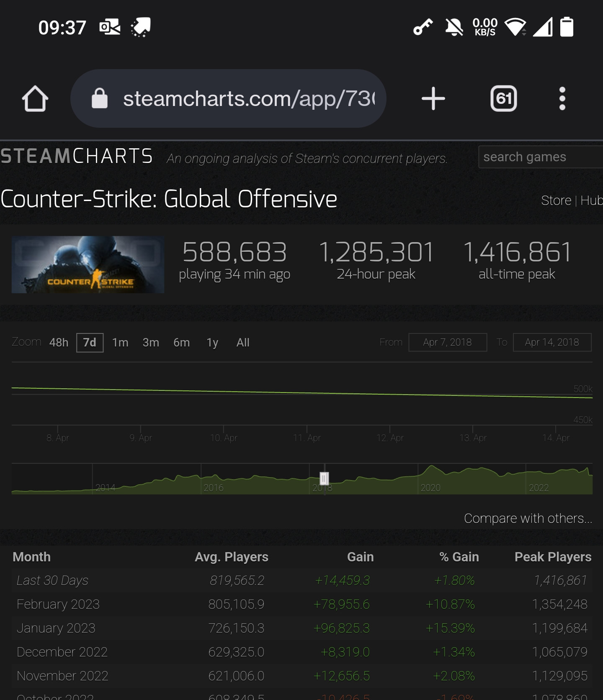Tap the padlock site security icon
603x700 pixels.
[x=100, y=98]
